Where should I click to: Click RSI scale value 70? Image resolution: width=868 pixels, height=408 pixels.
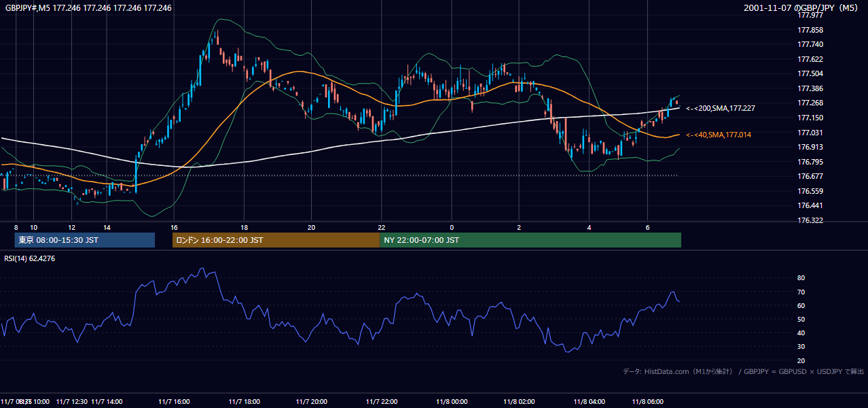pos(801,292)
